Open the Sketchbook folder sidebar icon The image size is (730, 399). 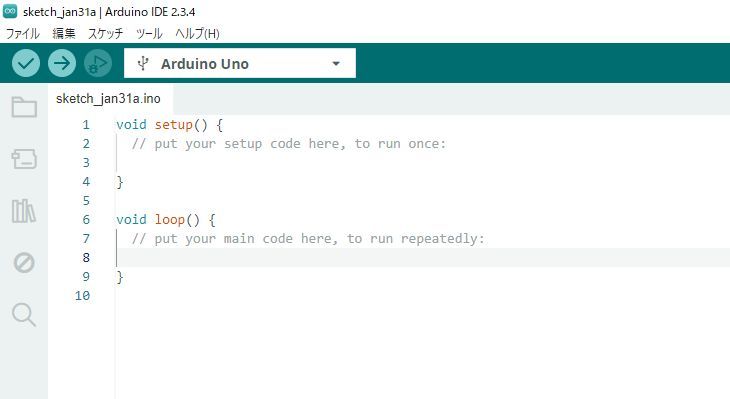pos(24,107)
